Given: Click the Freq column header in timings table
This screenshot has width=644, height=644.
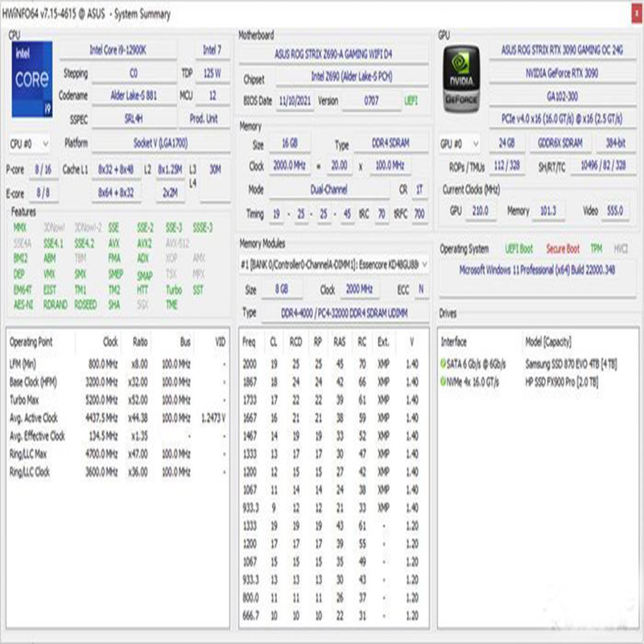Looking at the screenshot, I should (x=250, y=342).
